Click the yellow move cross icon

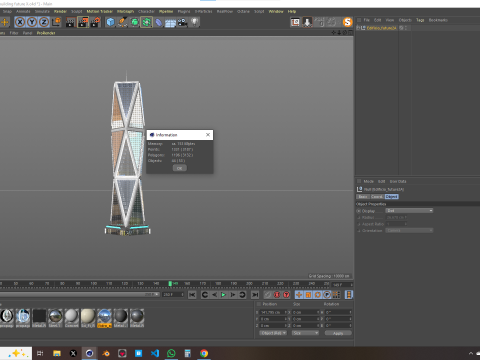(5, 22)
